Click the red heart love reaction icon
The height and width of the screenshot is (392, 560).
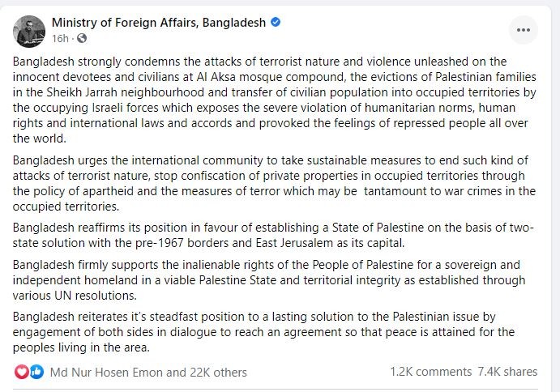tap(21, 372)
